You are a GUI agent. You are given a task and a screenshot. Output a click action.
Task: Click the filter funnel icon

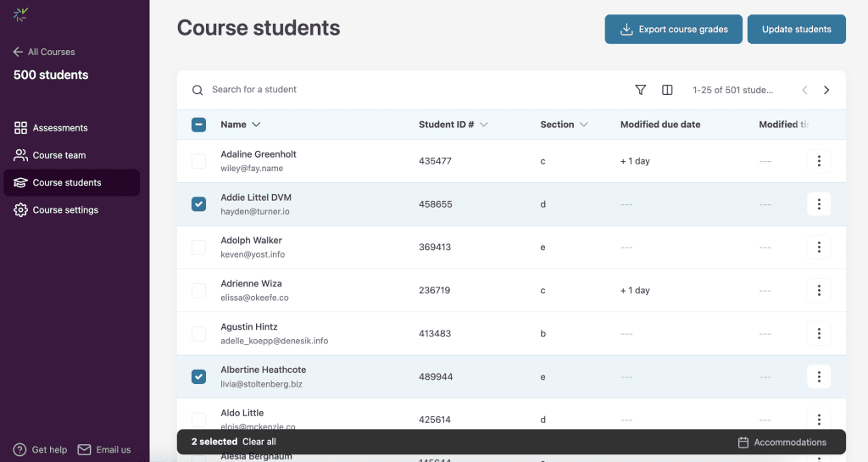641,90
